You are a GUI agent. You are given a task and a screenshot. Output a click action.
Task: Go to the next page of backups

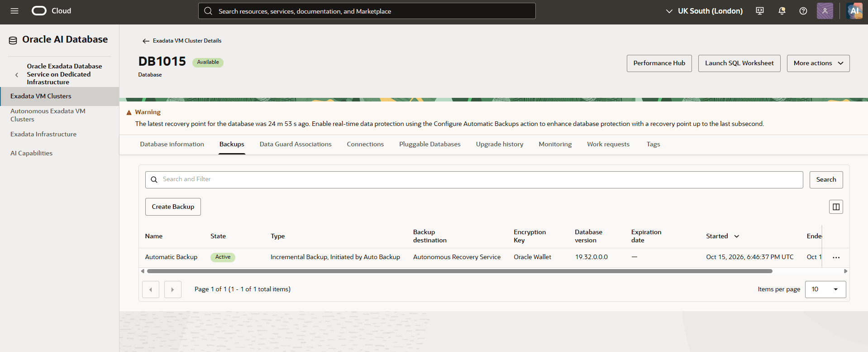pyautogui.click(x=173, y=289)
